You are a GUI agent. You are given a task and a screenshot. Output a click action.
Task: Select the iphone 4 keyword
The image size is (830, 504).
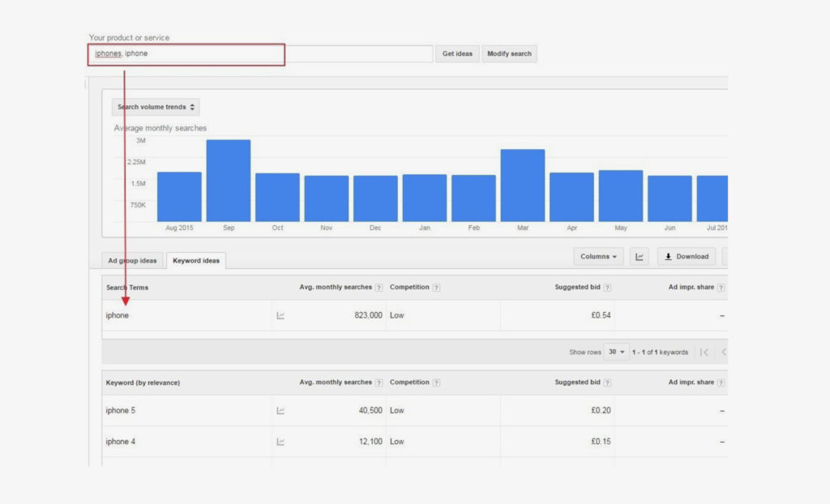(x=120, y=442)
